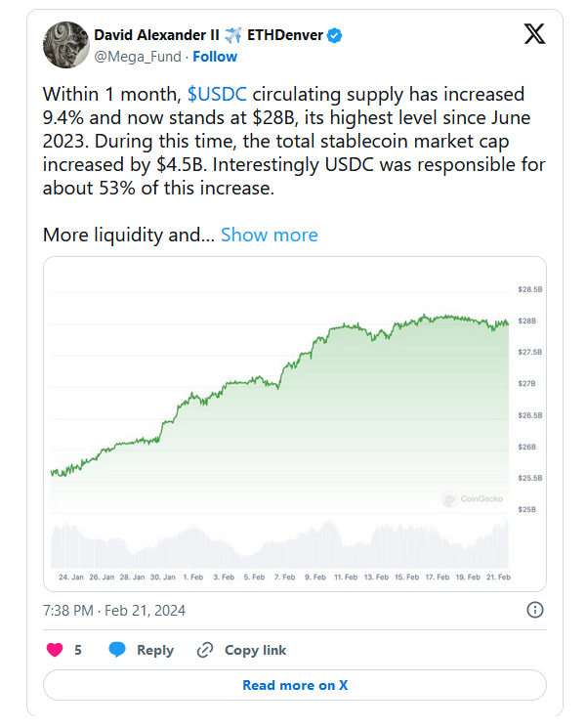
Task: Open the tweet info icon
Action: [535, 610]
